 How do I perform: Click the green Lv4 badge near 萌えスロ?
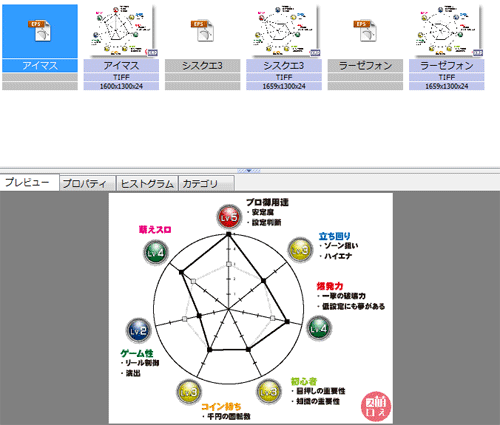[x=156, y=252]
